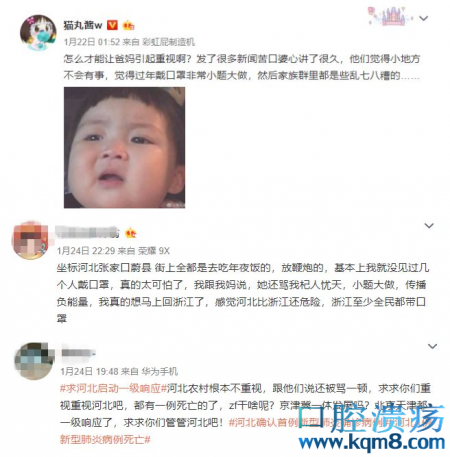Open the #求河北启动一级响应# hashtag
The height and width of the screenshot is (457, 450).
tap(113, 388)
